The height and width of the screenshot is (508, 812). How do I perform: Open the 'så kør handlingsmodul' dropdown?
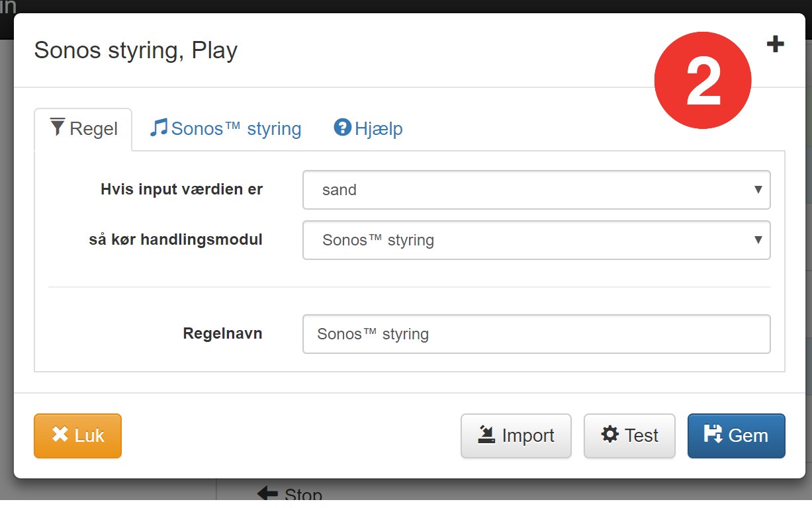click(x=537, y=240)
